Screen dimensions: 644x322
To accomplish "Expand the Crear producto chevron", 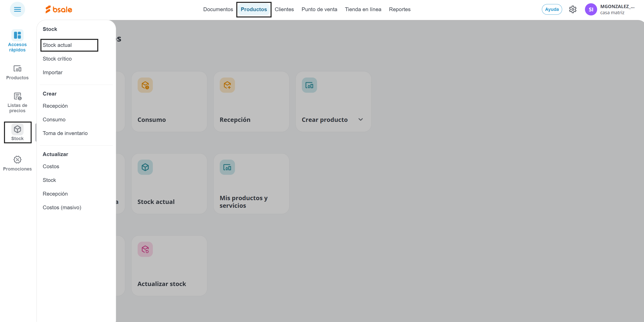I will (x=360, y=120).
